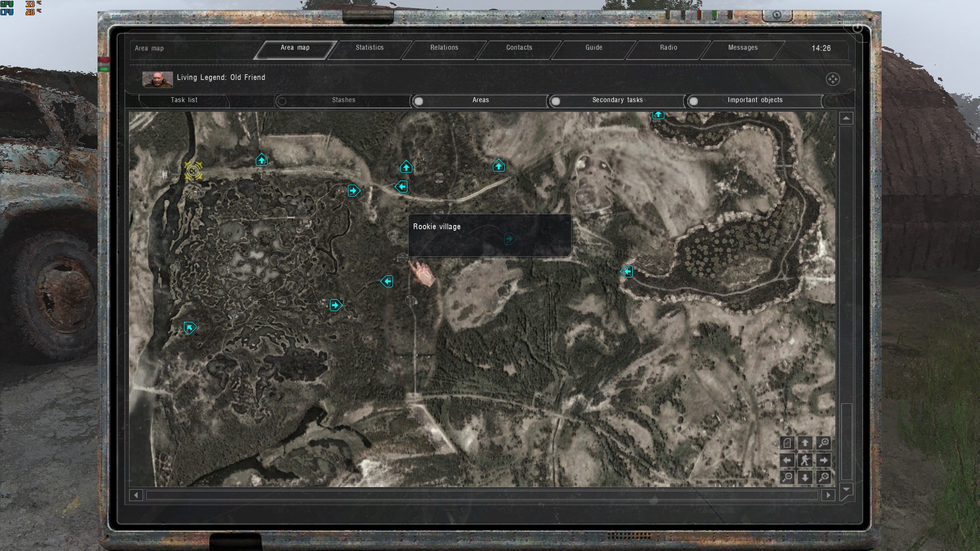This screenshot has height=551, width=980.
Task: Open the map legend document icon
Action: coord(787,443)
